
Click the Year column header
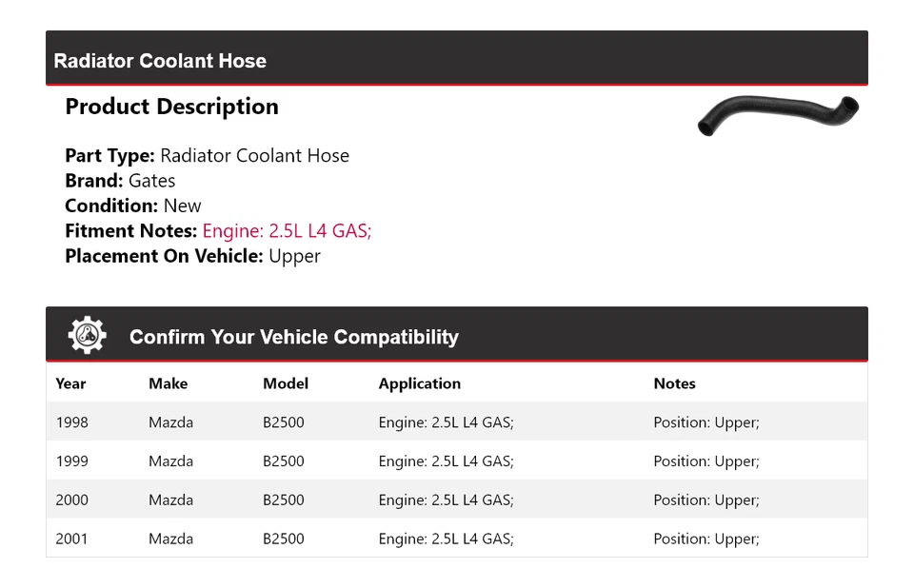coord(70,384)
